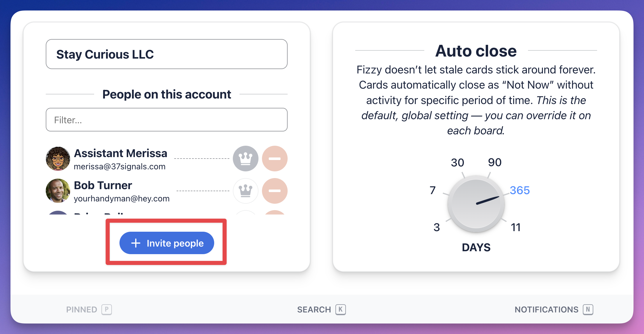Open Search from the bottom bar

point(321,310)
